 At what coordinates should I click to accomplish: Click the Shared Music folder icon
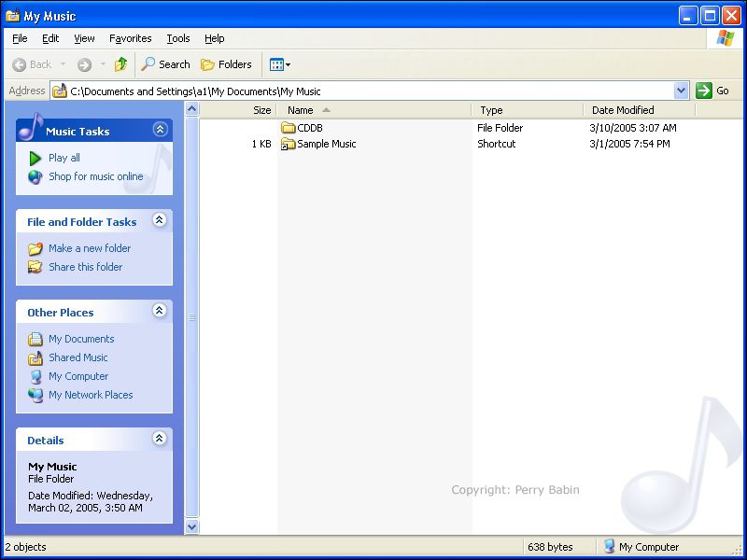[35, 357]
